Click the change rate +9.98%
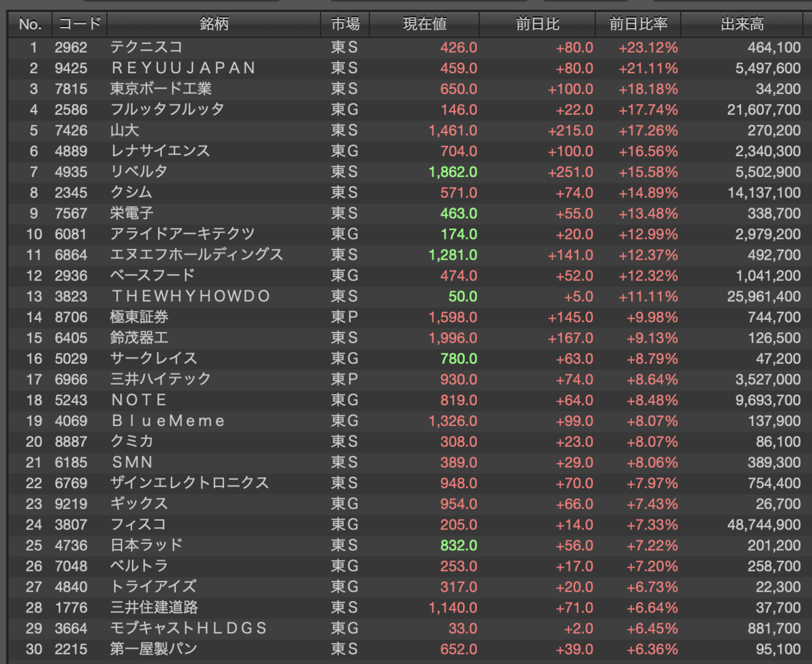812x664 pixels. click(652, 317)
